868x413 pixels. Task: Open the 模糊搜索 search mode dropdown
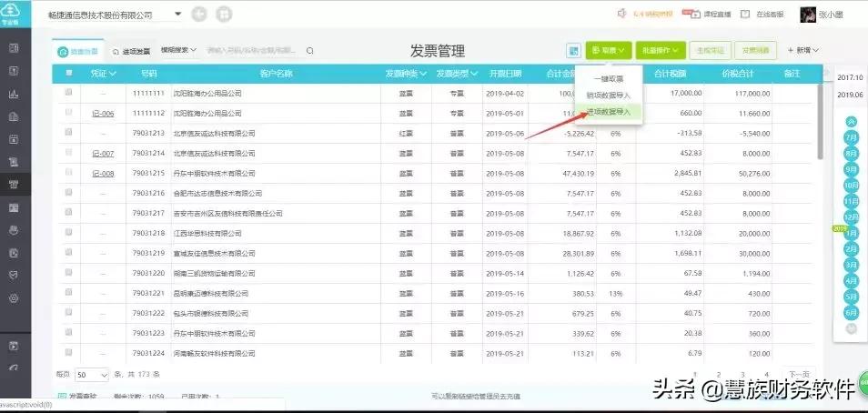click(x=178, y=50)
